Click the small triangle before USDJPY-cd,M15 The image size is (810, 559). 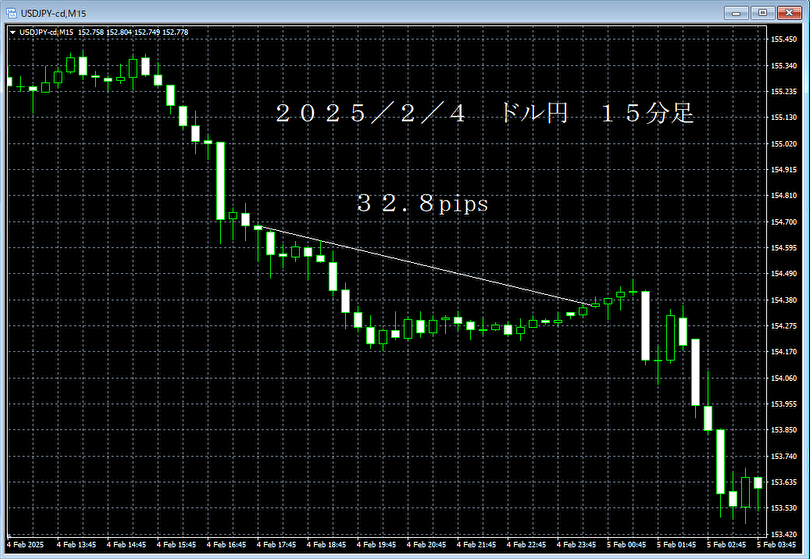[x=12, y=33]
